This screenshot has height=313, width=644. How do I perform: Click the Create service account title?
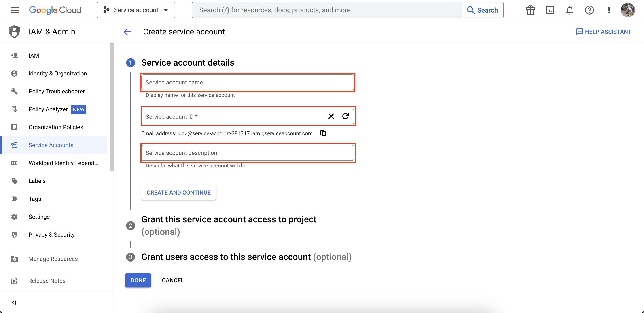coord(184,32)
